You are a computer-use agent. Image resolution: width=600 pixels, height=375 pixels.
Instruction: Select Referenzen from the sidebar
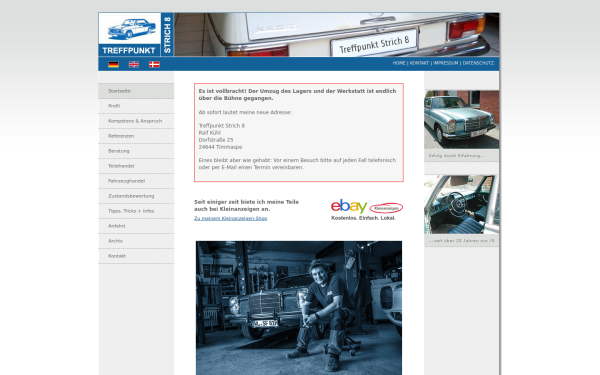136,136
